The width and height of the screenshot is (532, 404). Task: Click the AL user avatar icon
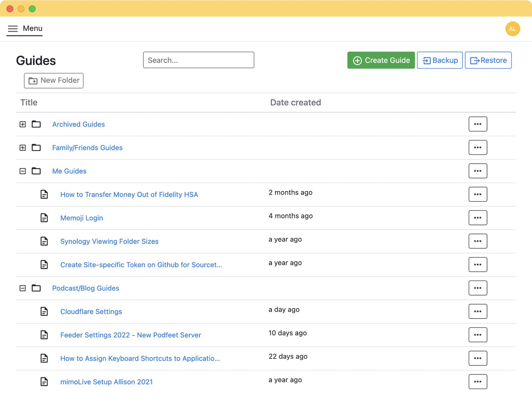(x=512, y=29)
